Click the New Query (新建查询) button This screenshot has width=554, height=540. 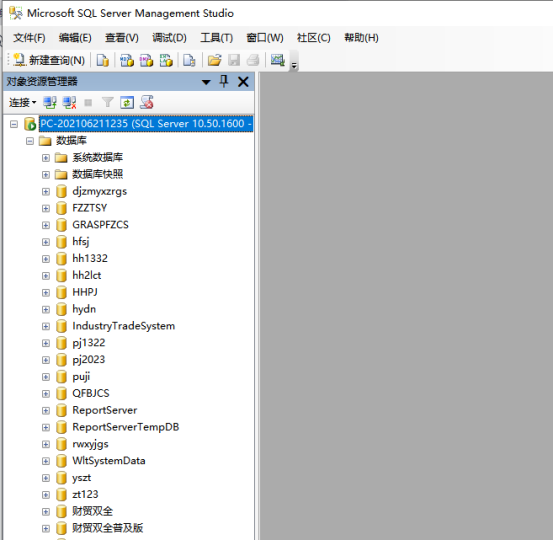pyautogui.click(x=49, y=60)
